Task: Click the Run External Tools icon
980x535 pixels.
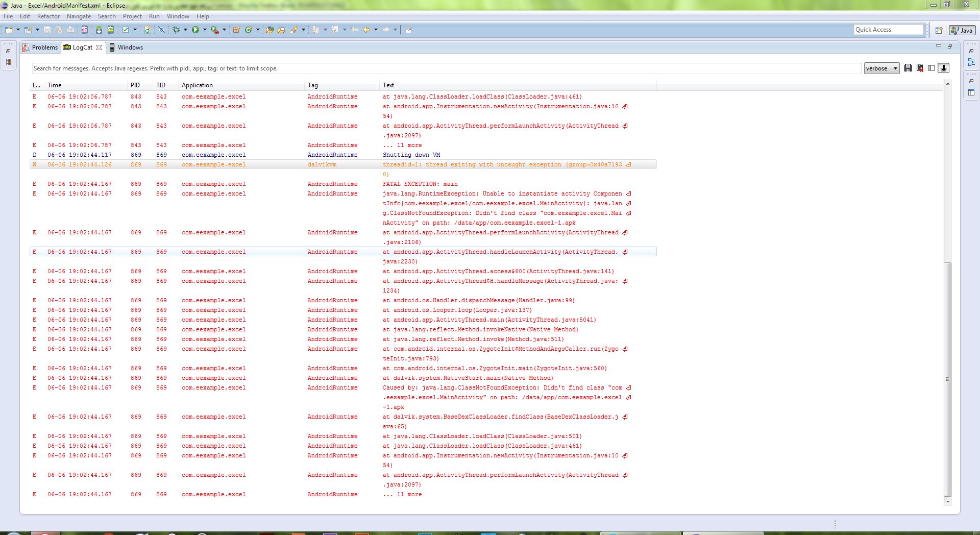Action: point(215,30)
